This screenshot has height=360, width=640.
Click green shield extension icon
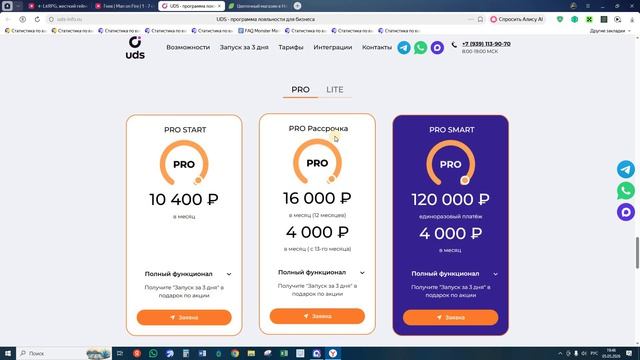click(x=560, y=19)
